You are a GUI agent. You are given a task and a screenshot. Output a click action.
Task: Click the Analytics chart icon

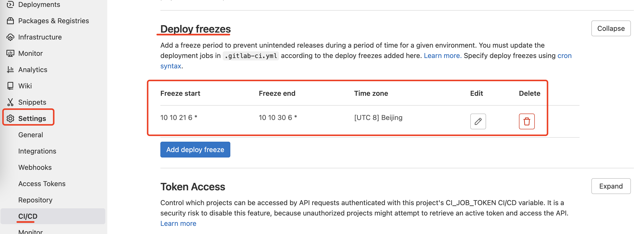point(10,69)
